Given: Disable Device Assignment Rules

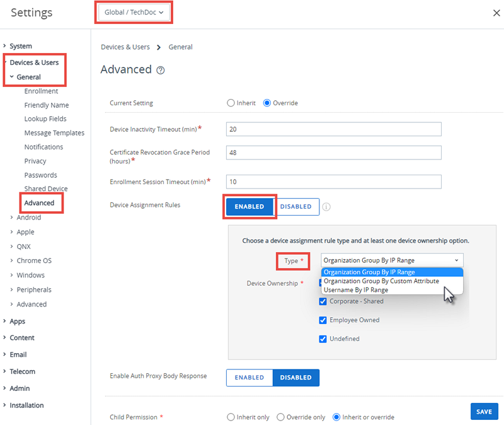Looking at the screenshot, I should coord(295,207).
